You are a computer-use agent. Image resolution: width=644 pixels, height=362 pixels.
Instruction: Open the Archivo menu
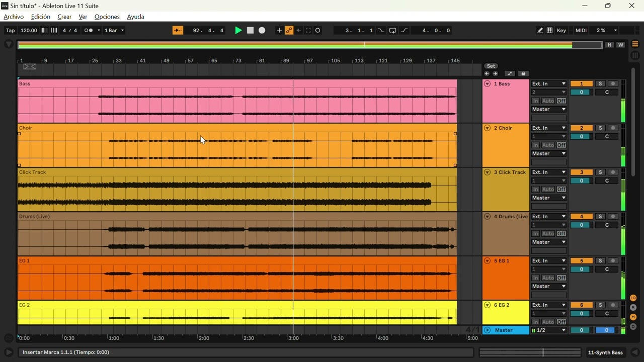click(14, 17)
